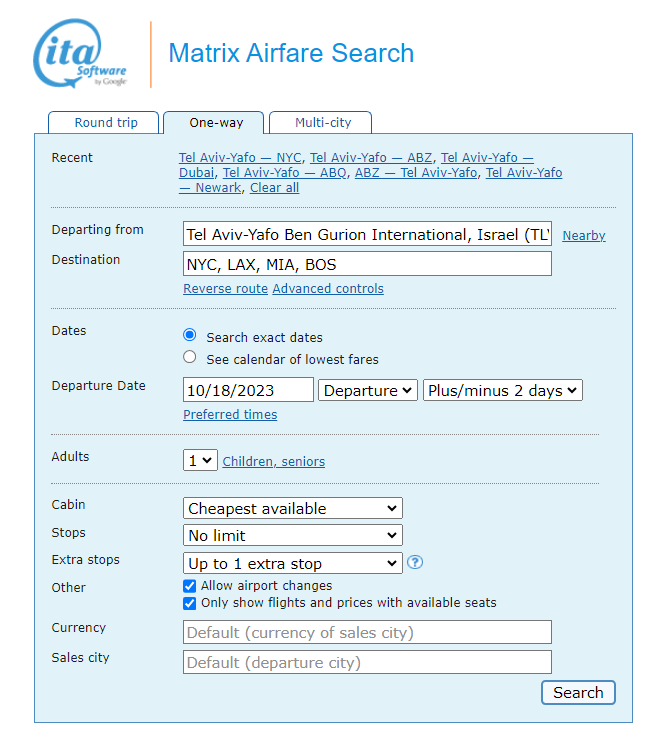Click the Sales city label
Screen dimensions: 651x749
pos(80,658)
